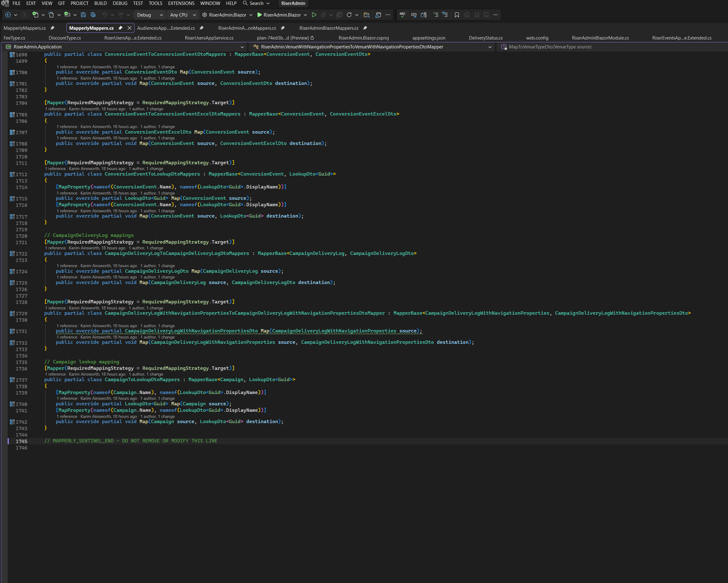
Task: Unpin the active MapperlyMappers.cs tab
Action: [x=120, y=28]
